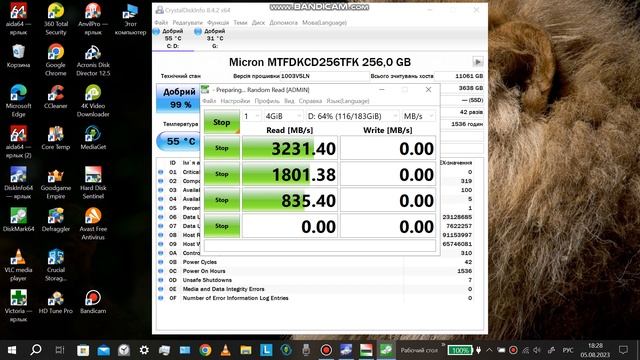Open unit dropdown showing MB/s
Screen dimensions: 640x360
point(418,116)
